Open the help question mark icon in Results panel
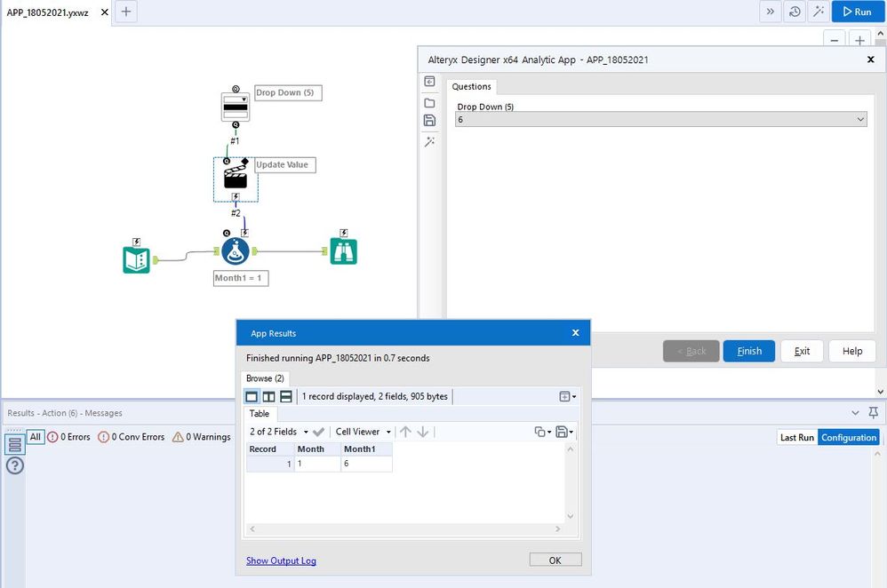This screenshot has width=887, height=588. [15, 466]
